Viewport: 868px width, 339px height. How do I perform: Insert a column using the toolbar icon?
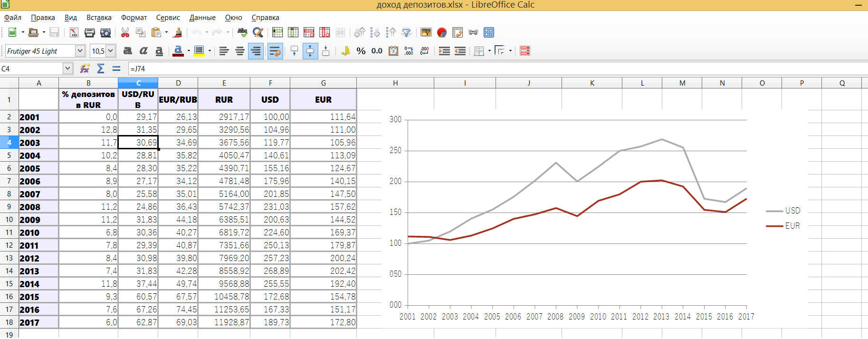pyautogui.click(x=293, y=32)
